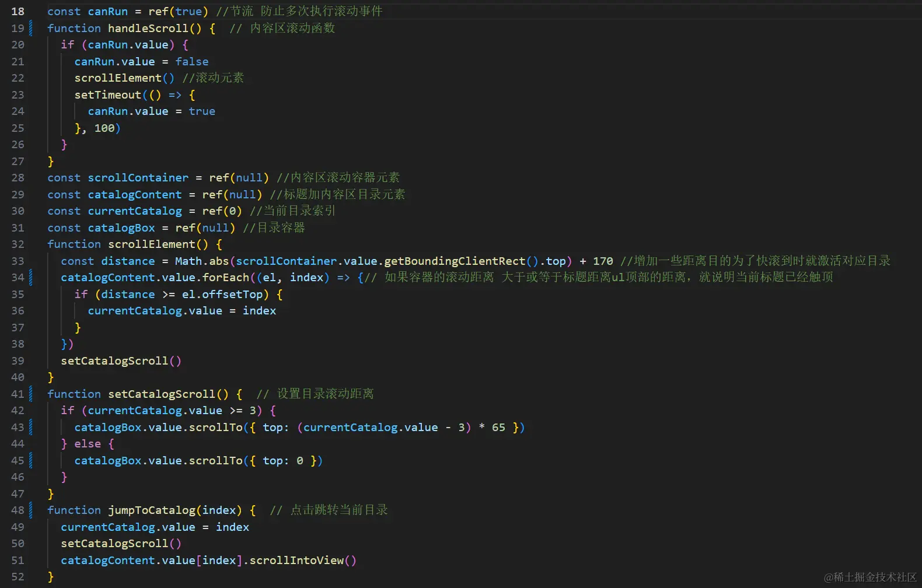Image resolution: width=922 pixels, height=588 pixels.
Task: Click the comment '// 点击跳转当前目录'
Action: pyautogui.click(x=329, y=510)
